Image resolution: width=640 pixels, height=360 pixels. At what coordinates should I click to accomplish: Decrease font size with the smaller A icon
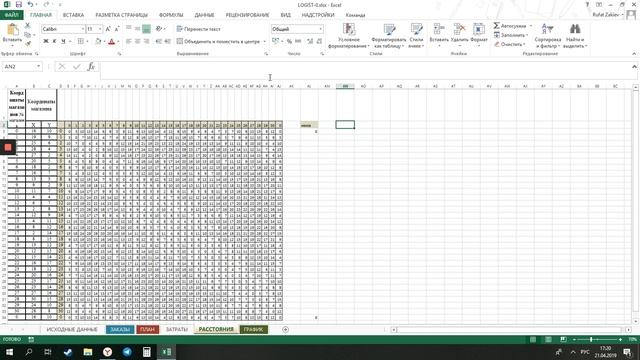pyautogui.click(x=117, y=29)
